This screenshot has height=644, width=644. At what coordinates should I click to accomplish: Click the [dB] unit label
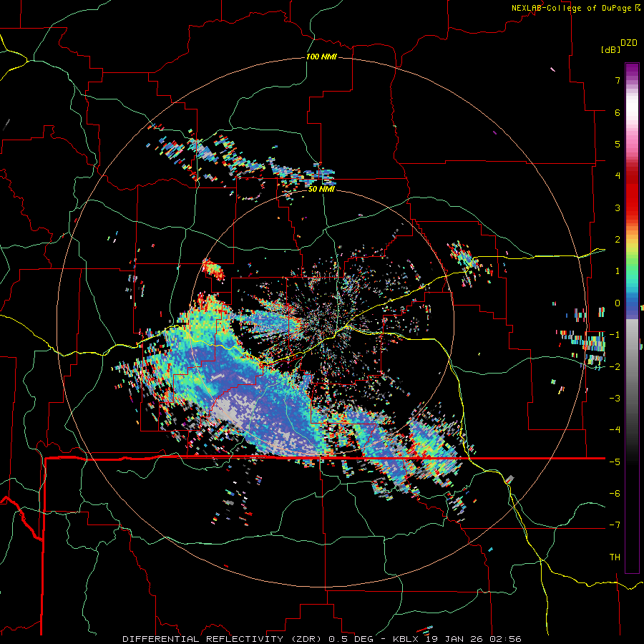pos(610,50)
